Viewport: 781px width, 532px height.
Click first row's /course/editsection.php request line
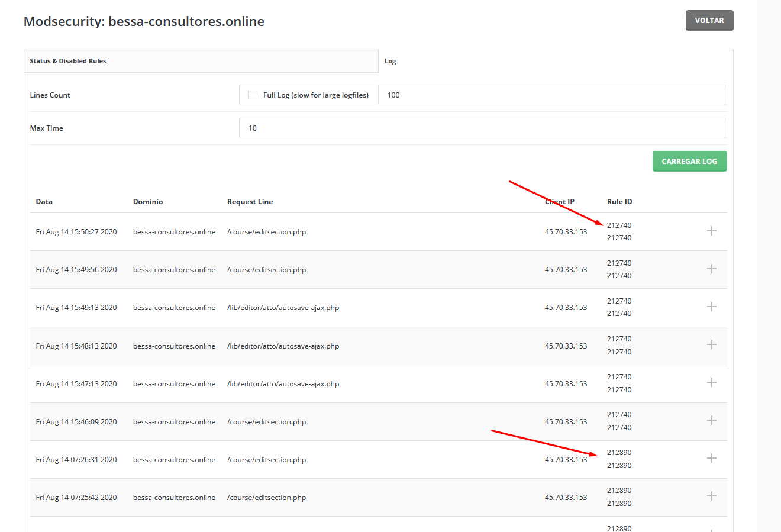pos(266,232)
